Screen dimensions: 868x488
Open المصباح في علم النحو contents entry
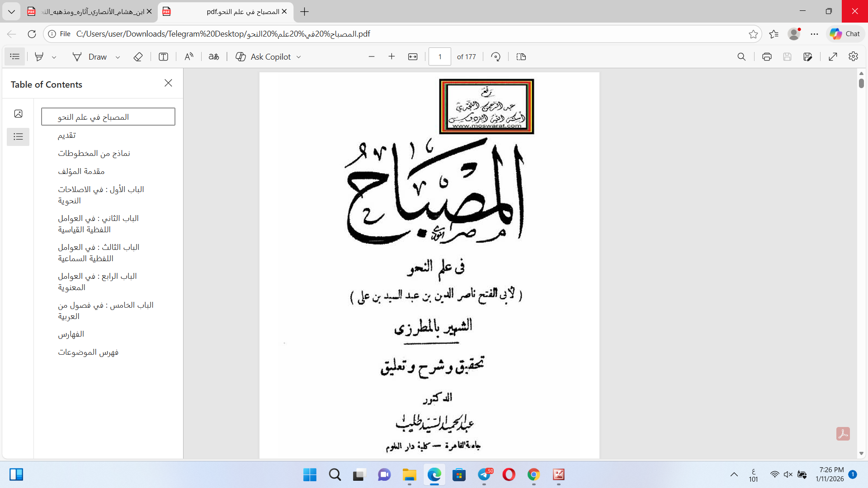point(108,117)
